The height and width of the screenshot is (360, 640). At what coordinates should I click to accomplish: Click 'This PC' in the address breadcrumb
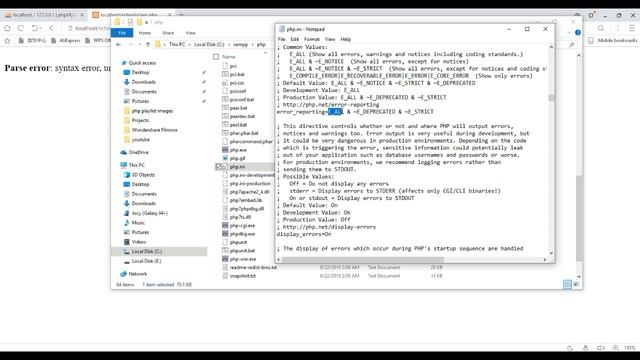177,44
